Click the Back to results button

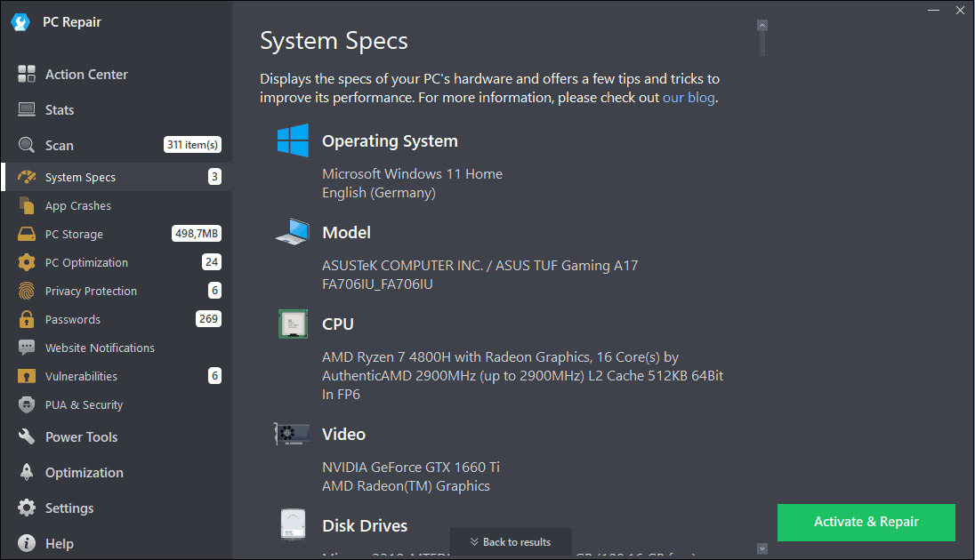pos(511,542)
